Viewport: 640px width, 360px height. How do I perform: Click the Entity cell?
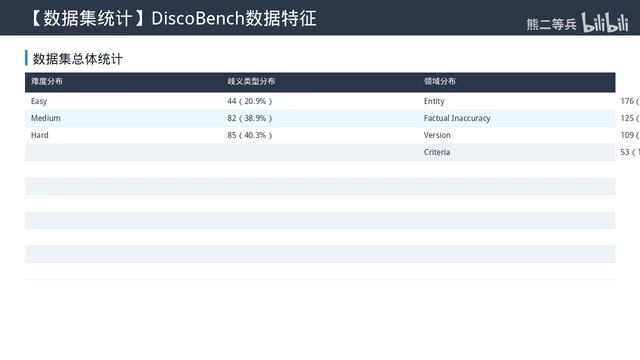(434, 101)
